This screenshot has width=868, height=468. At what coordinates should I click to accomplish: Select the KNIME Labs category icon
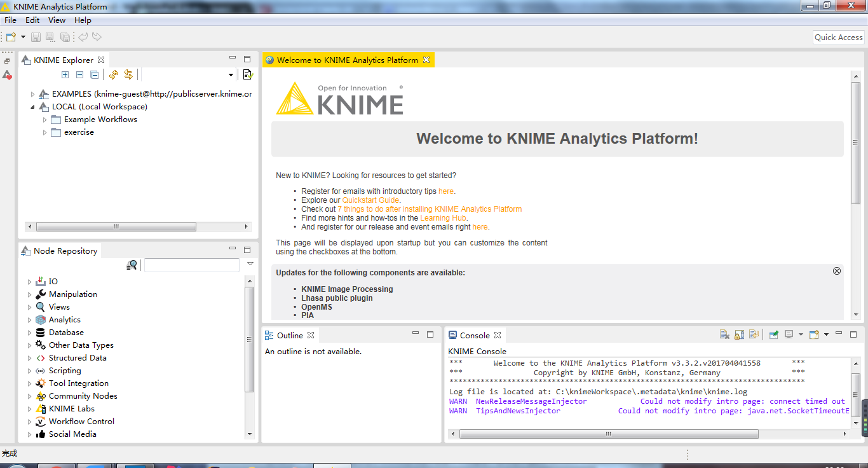(x=41, y=409)
